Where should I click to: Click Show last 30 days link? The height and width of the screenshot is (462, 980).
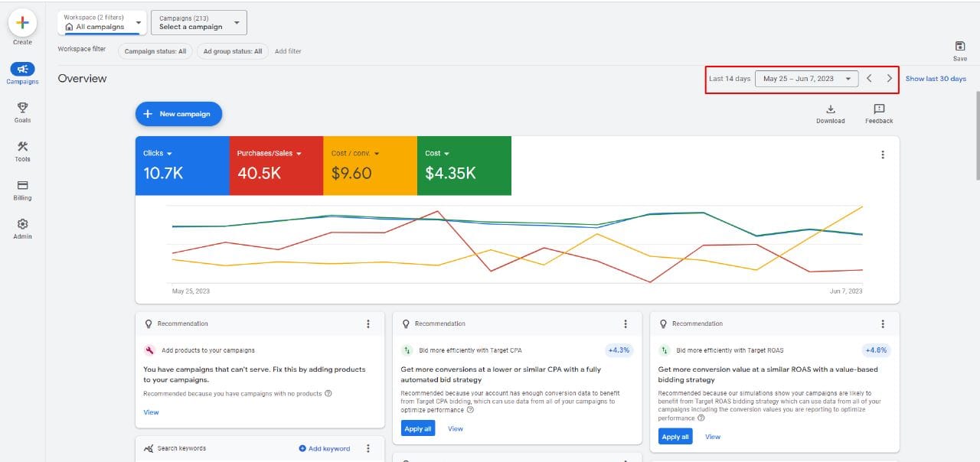pyautogui.click(x=935, y=79)
